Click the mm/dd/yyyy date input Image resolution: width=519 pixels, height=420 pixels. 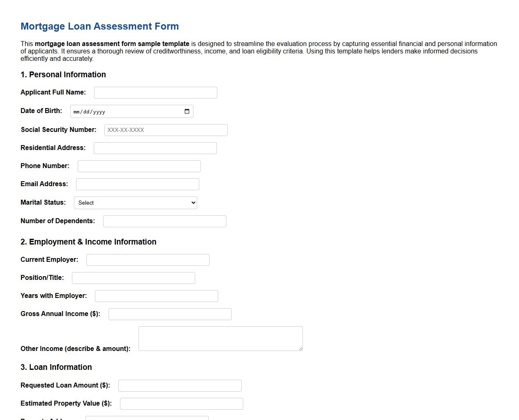(x=123, y=111)
